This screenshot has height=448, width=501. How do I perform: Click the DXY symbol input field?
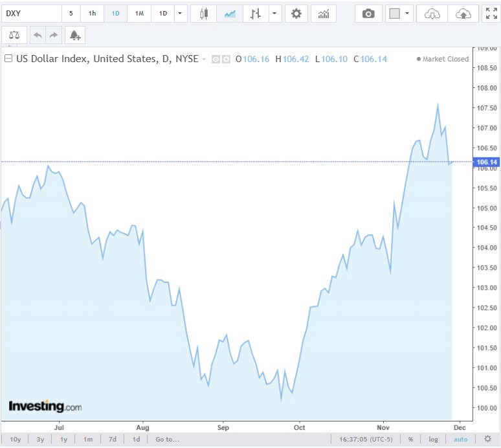(x=30, y=14)
